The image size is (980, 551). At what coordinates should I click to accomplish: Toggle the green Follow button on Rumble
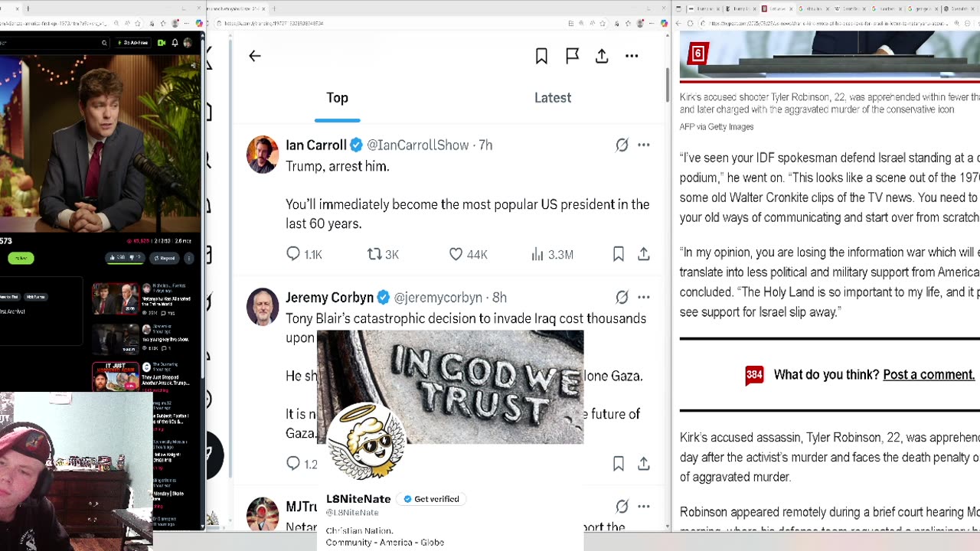(x=21, y=258)
